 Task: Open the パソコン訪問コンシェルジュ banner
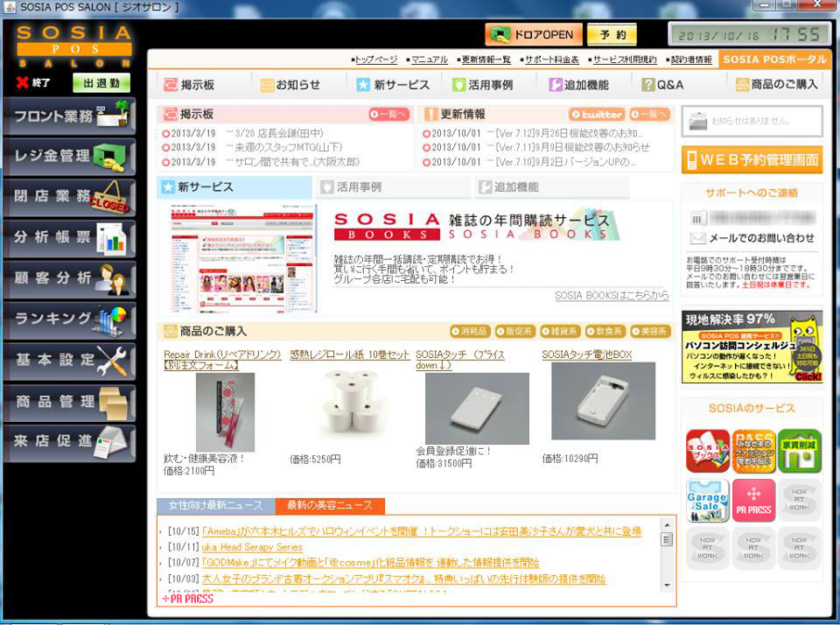point(752,347)
